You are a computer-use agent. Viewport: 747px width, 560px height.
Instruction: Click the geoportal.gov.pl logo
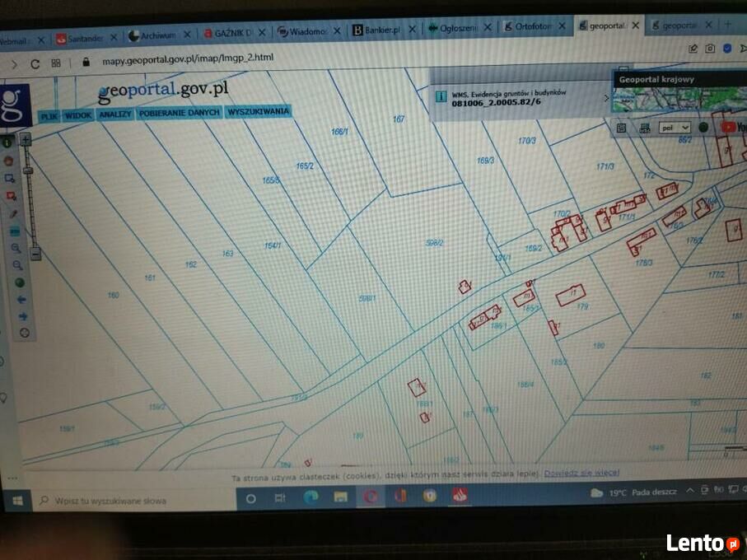163,91
